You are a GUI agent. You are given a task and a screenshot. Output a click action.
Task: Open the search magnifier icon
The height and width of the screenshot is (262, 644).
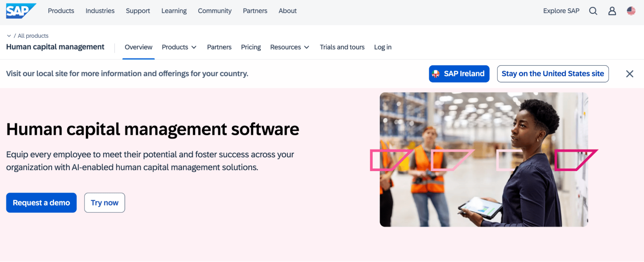tap(593, 11)
